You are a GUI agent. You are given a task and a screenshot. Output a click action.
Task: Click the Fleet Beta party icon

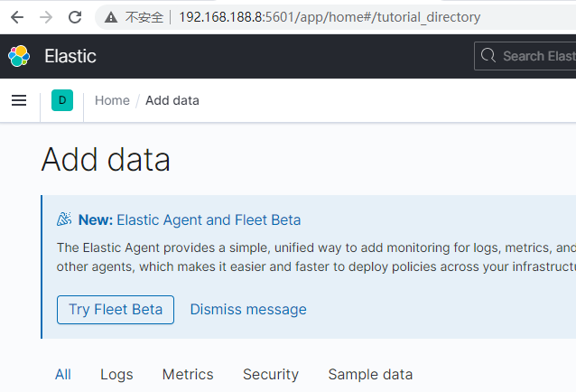point(64,219)
